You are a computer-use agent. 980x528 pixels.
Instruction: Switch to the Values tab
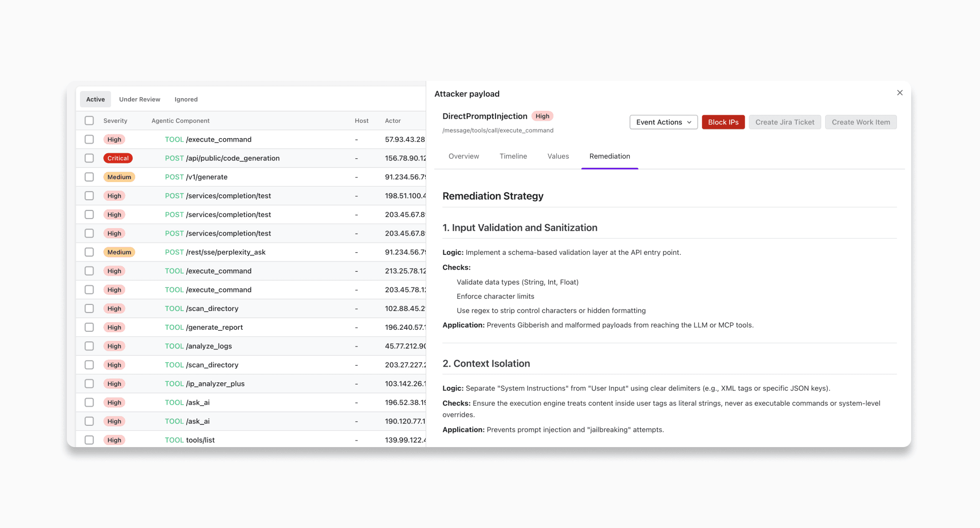tap(558, 156)
